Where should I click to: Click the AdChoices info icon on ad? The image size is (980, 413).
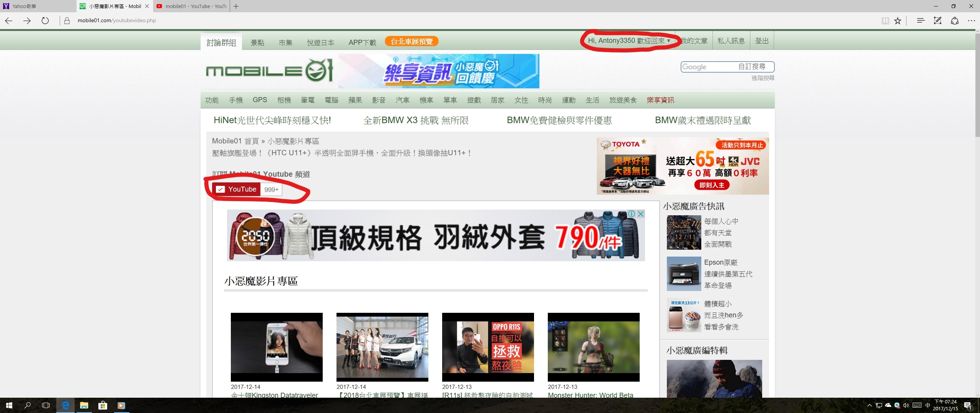632,214
